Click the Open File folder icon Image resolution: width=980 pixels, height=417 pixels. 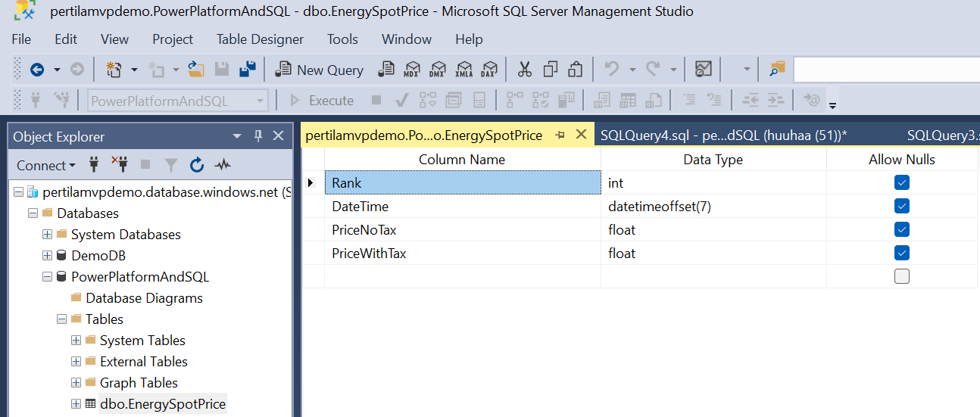(196, 70)
